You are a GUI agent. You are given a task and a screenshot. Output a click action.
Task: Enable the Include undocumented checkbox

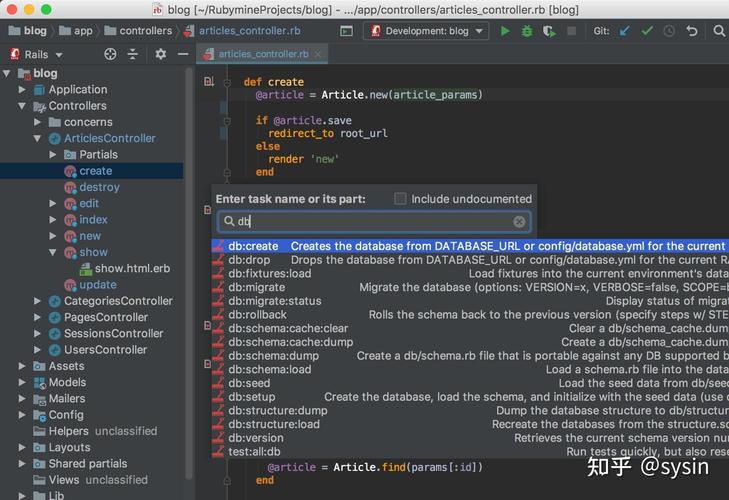click(x=401, y=199)
